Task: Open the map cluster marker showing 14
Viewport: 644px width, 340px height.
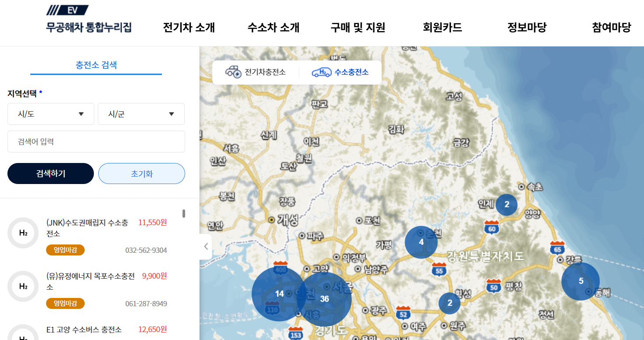Action: (x=279, y=294)
